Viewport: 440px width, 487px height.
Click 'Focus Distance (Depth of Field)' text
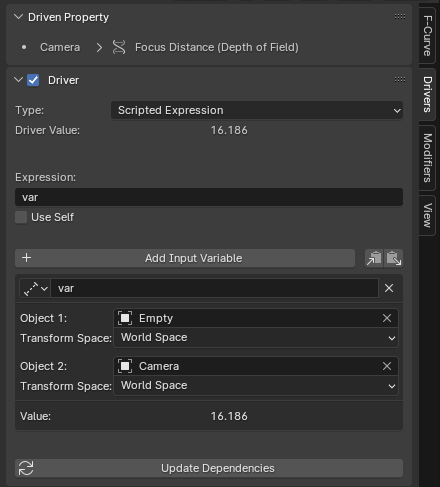pyautogui.click(x=217, y=47)
